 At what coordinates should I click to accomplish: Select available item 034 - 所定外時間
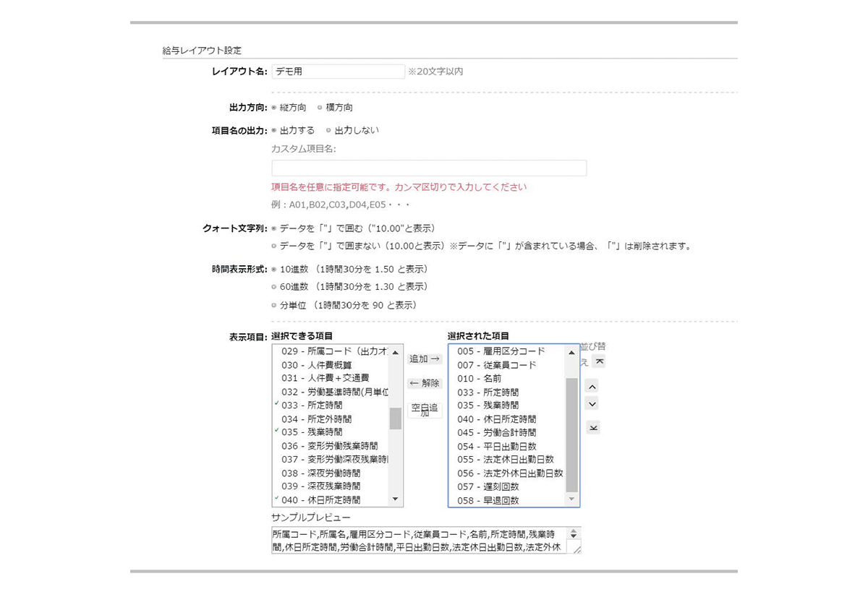coord(331,419)
